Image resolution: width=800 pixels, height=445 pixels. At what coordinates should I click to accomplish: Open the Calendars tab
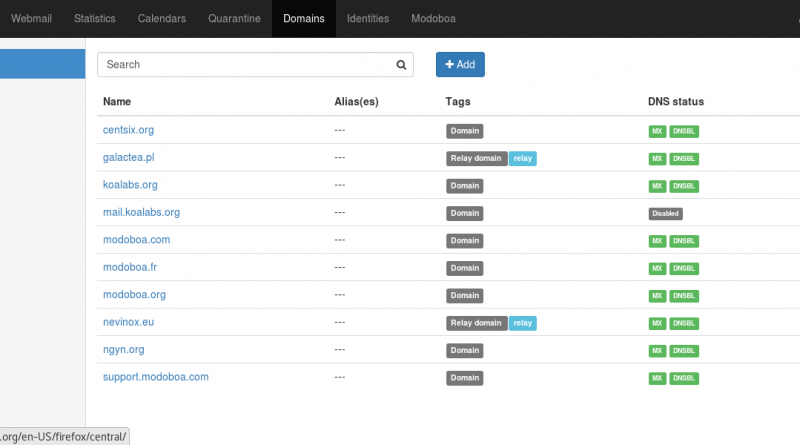[x=162, y=19]
